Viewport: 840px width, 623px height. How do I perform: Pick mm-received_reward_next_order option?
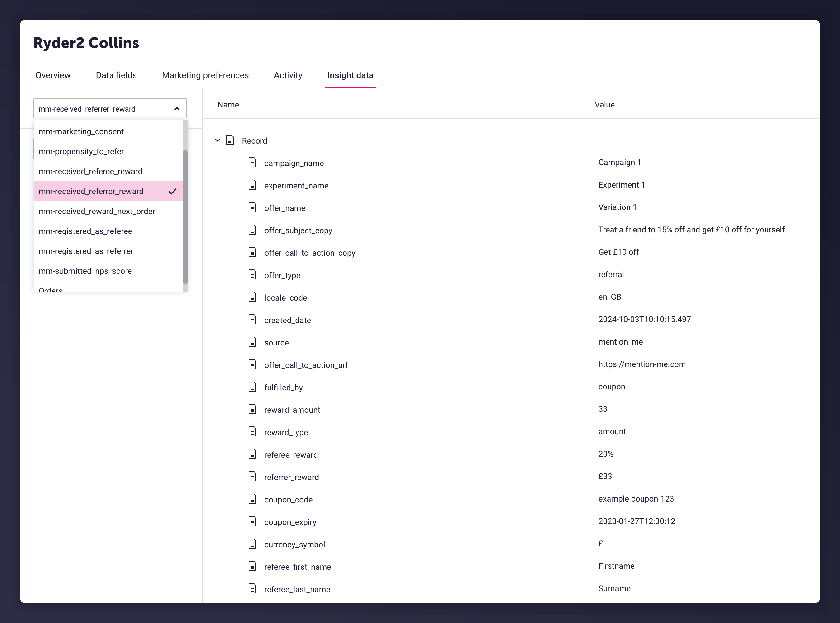108,212
